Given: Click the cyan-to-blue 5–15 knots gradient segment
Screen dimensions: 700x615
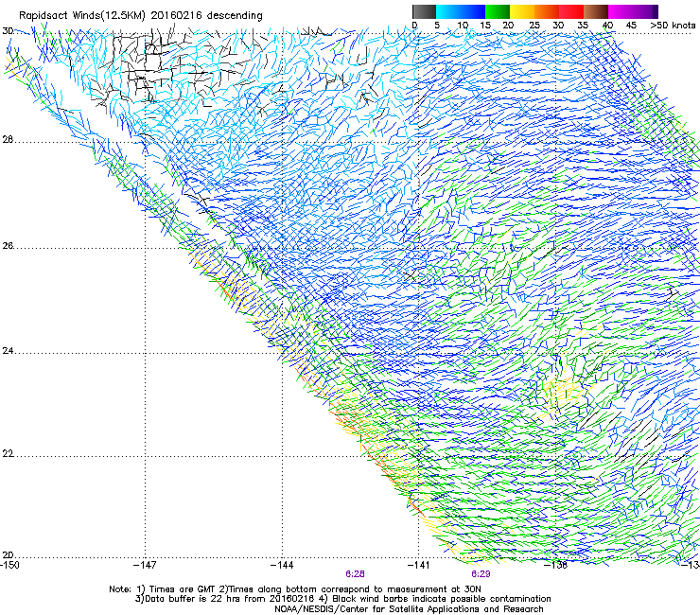Looking at the screenshot, I should [x=461, y=11].
